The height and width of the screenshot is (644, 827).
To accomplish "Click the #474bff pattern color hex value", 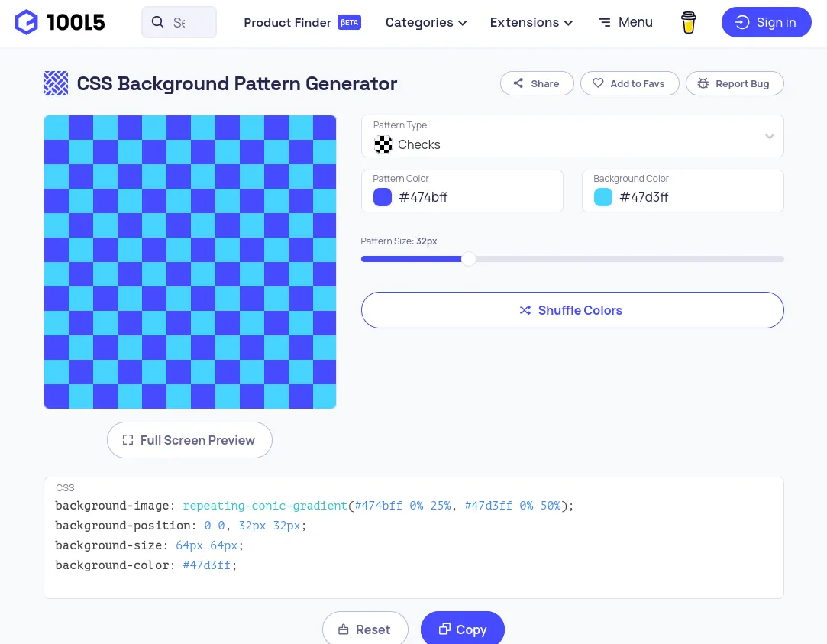I will click(423, 197).
